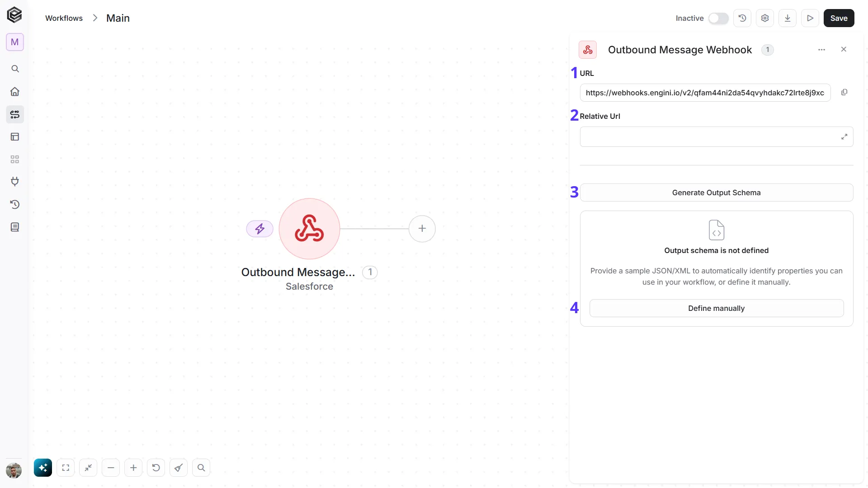Launch the AI assistant sparkle button

click(x=43, y=468)
